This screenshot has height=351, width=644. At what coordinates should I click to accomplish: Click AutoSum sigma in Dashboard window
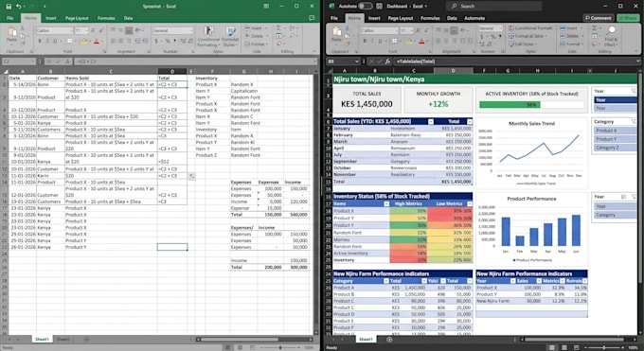(x=595, y=28)
